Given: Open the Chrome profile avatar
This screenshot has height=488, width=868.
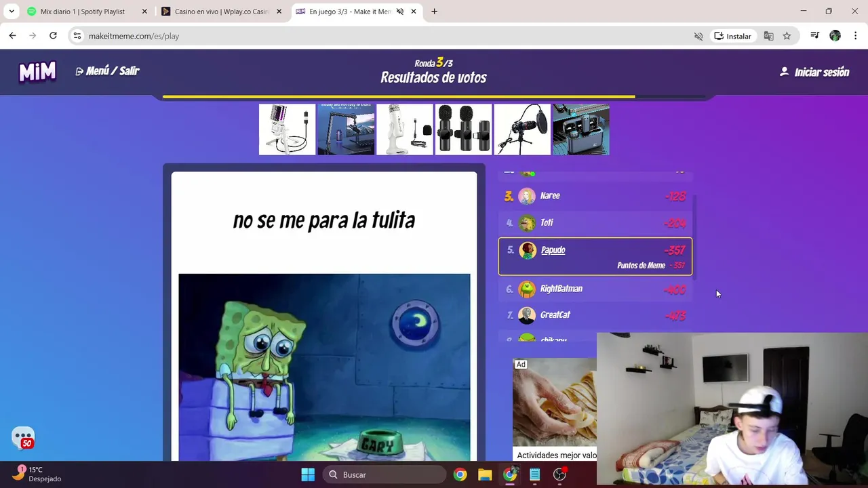Looking at the screenshot, I should 835,36.
